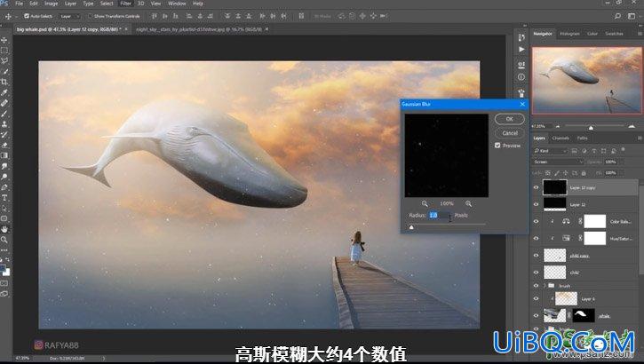Hide the brush group
The height and width of the screenshot is (364, 644).
point(536,286)
